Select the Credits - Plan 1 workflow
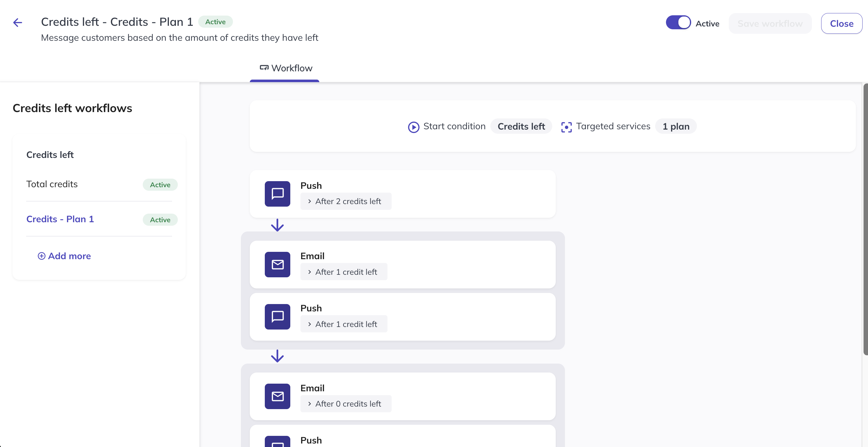 tap(60, 219)
